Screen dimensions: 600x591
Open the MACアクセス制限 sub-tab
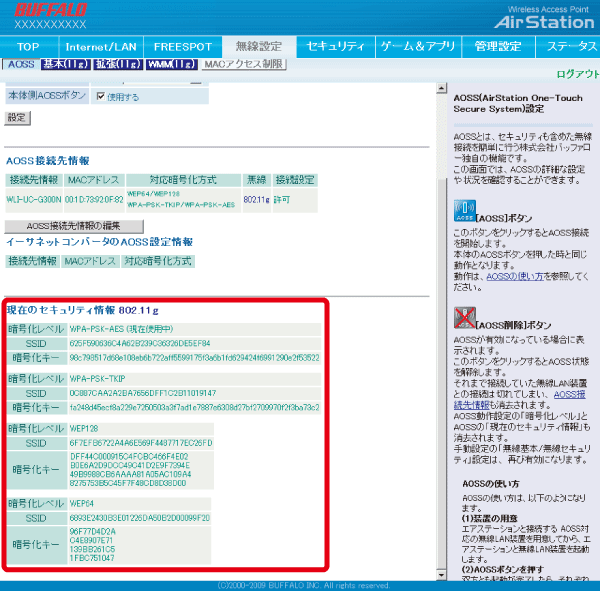[x=244, y=64]
